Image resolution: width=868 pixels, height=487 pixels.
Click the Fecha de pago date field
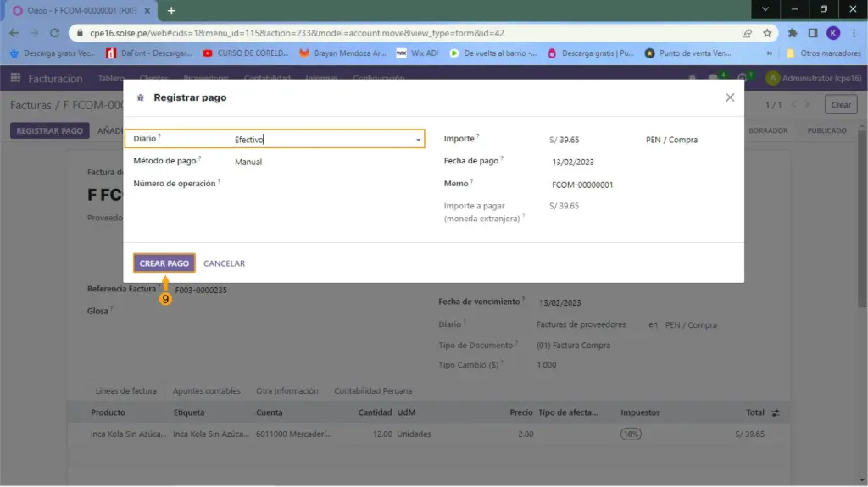point(573,162)
